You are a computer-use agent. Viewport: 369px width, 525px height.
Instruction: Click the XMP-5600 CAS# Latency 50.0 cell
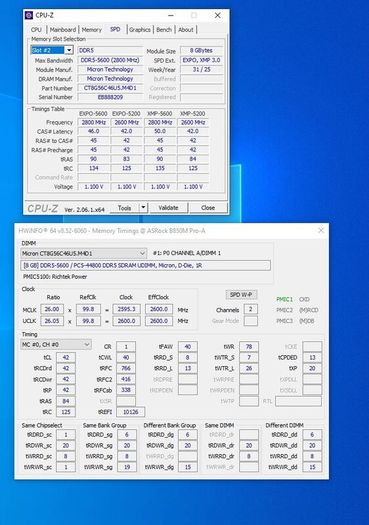click(160, 131)
